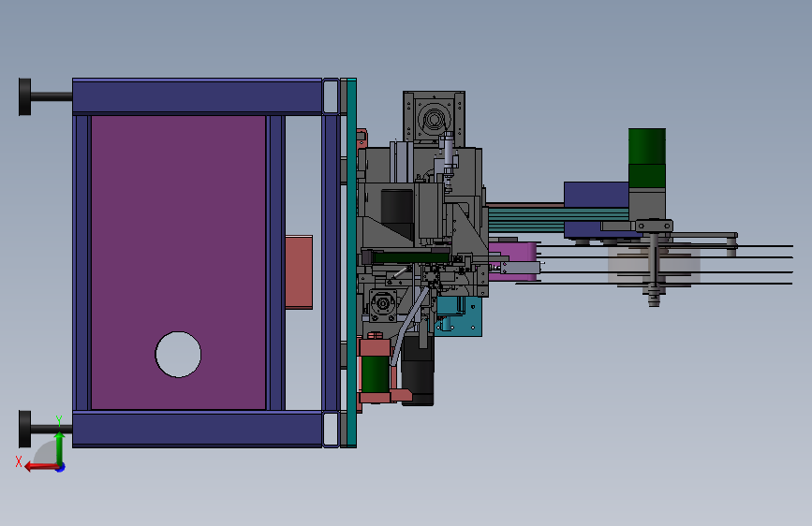The height and width of the screenshot is (526, 812).
Task: Select the small green cylinder in red bracket
Action: (x=375, y=373)
